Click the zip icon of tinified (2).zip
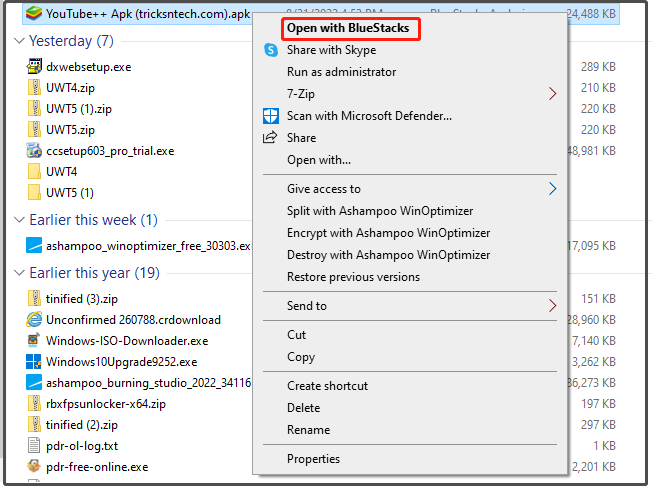 (34, 424)
